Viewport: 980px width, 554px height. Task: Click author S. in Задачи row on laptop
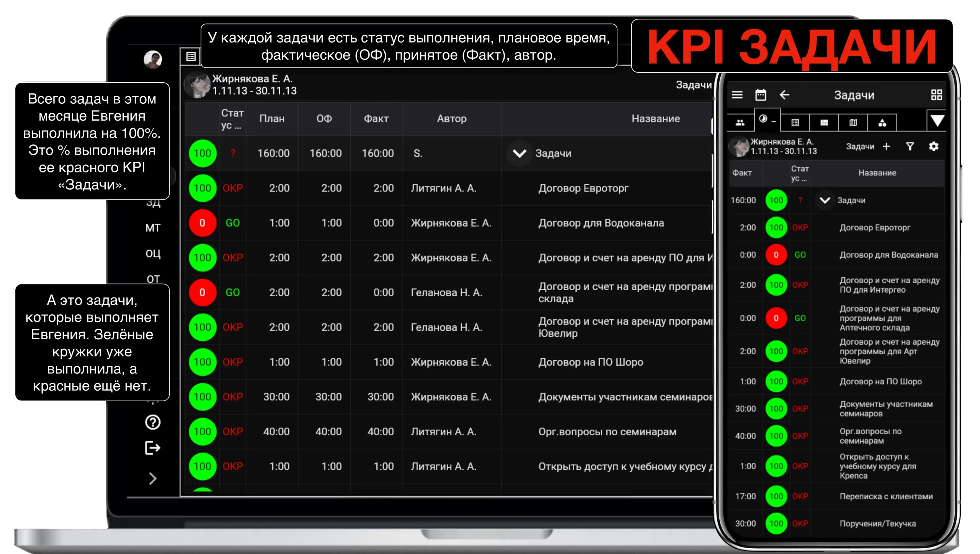(x=418, y=153)
